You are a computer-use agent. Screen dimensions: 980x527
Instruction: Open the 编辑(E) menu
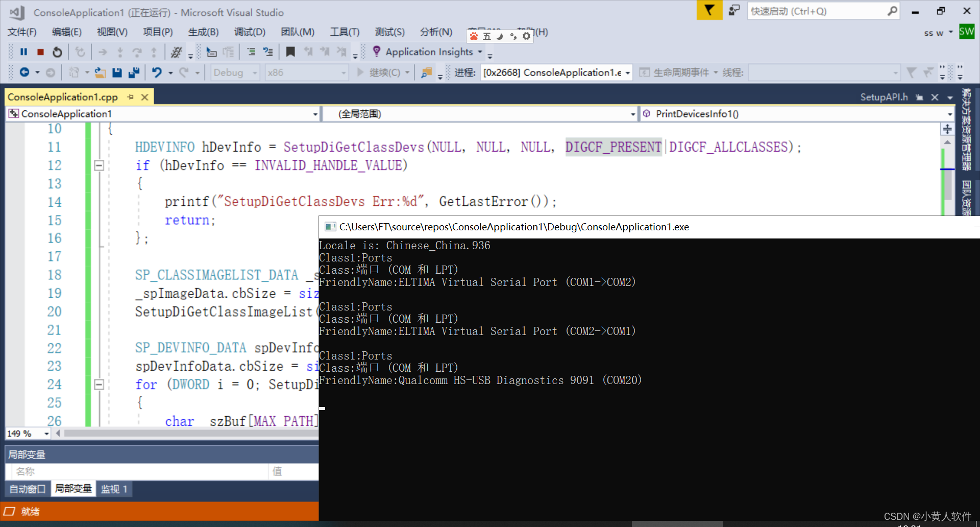pos(67,32)
